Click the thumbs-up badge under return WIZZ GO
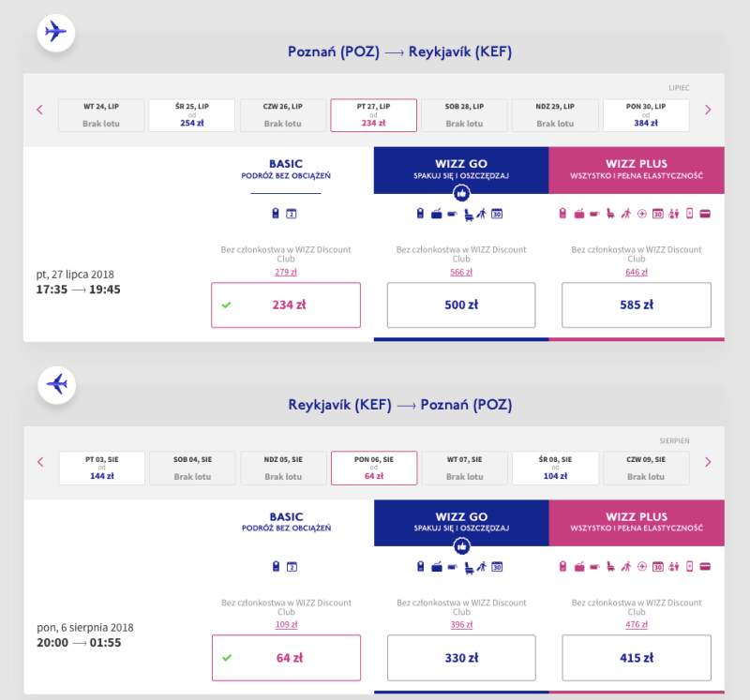 (461, 546)
